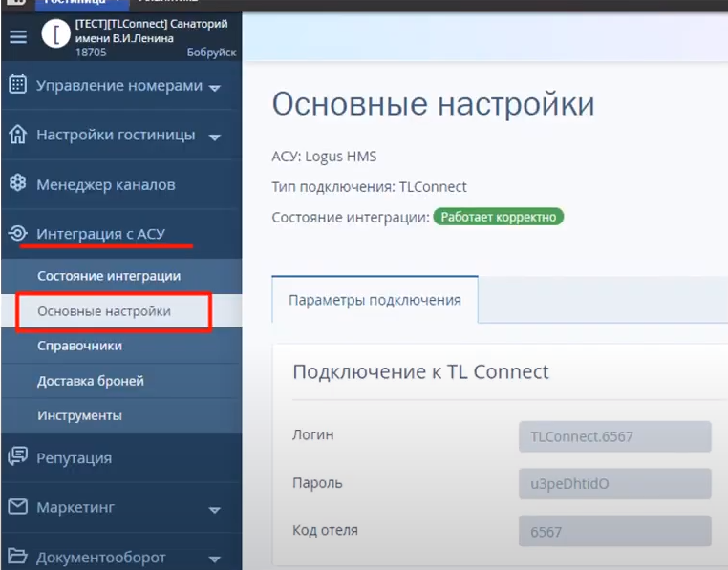Viewport: 728px width, 570px height.
Task: Select Основные настройки in the sidebar
Action: point(104,311)
